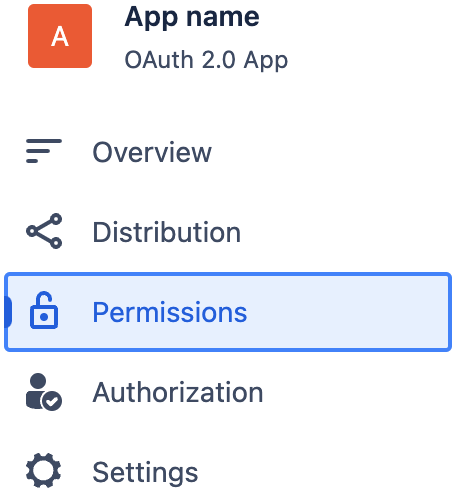The height and width of the screenshot is (492, 456).
Task: Click the Settings text label
Action: [145, 472]
